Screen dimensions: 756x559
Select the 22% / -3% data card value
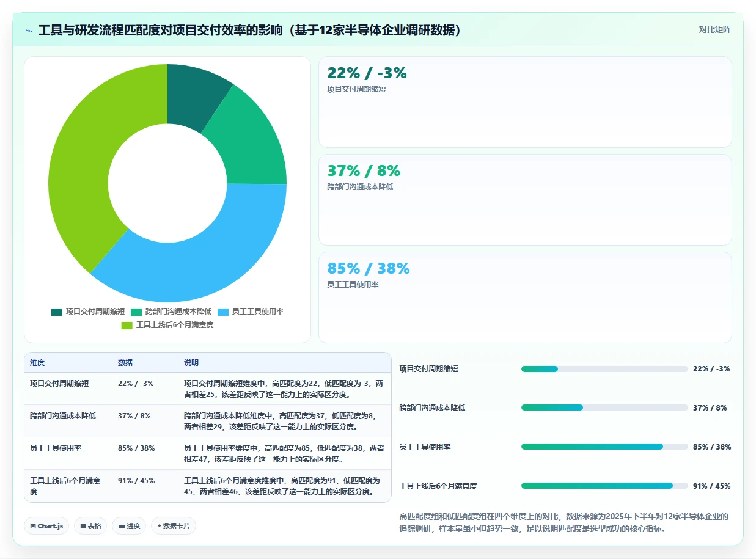(367, 73)
